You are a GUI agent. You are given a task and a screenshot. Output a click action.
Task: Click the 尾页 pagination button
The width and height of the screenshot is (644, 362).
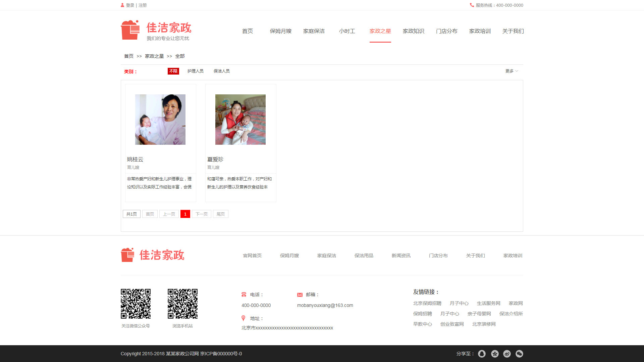pyautogui.click(x=221, y=214)
